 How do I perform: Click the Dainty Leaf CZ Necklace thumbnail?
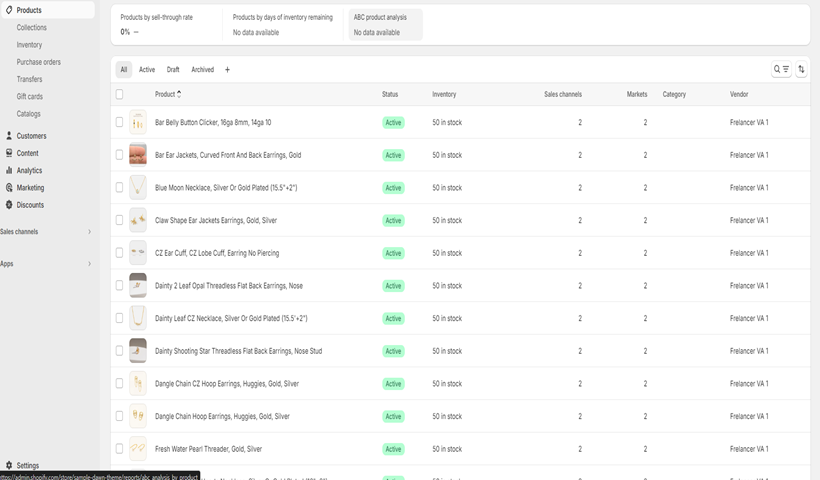coord(138,318)
